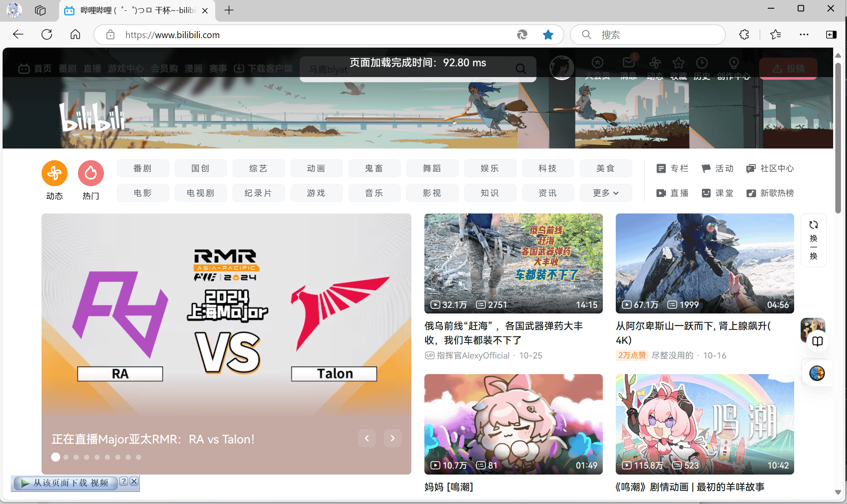Click the bilibili search magnifier icon
This screenshot has width=847, height=504.
(x=521, y=68)
